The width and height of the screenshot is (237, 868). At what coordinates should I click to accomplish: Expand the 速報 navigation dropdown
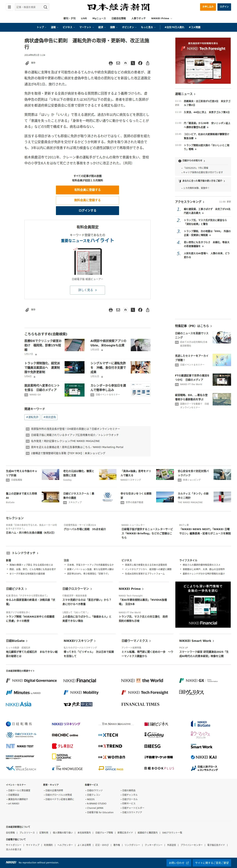55,27
